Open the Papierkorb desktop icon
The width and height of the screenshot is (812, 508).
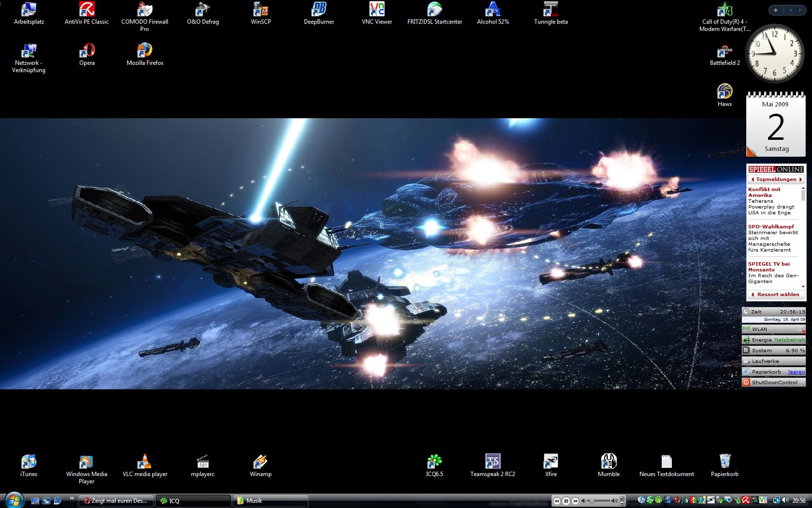(x=725, y=465)
